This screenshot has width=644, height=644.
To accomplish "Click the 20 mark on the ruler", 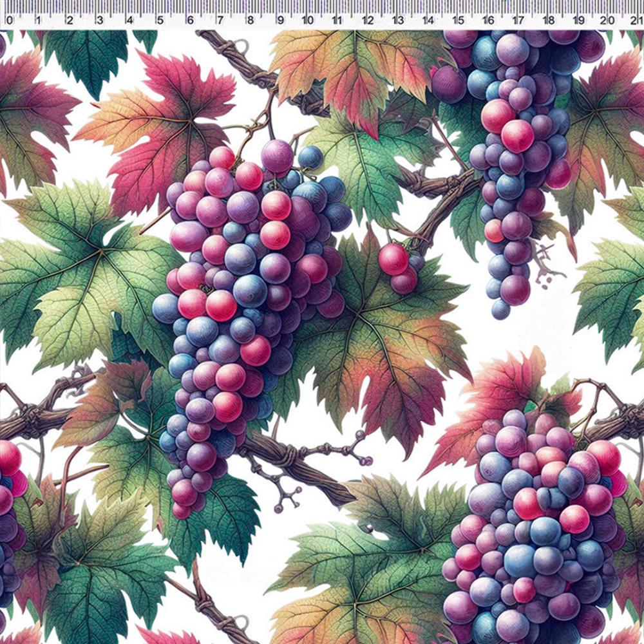I will (607, 21).
